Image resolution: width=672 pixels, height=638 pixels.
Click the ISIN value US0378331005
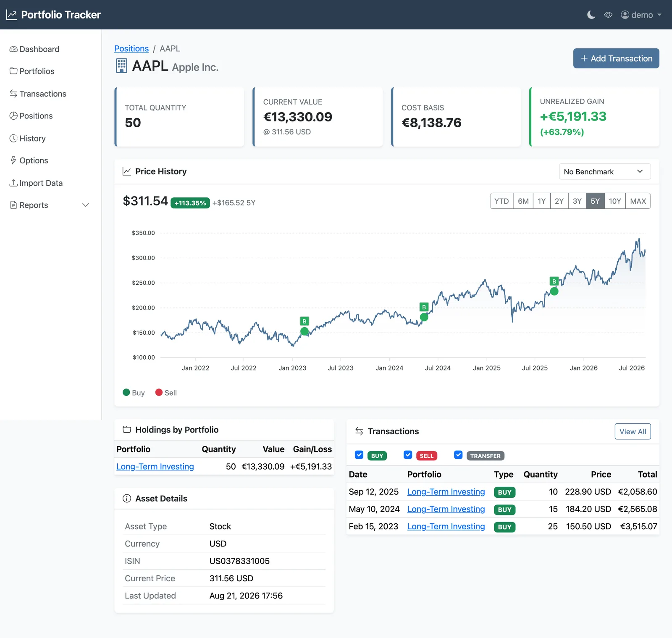[x=239, y=561]
